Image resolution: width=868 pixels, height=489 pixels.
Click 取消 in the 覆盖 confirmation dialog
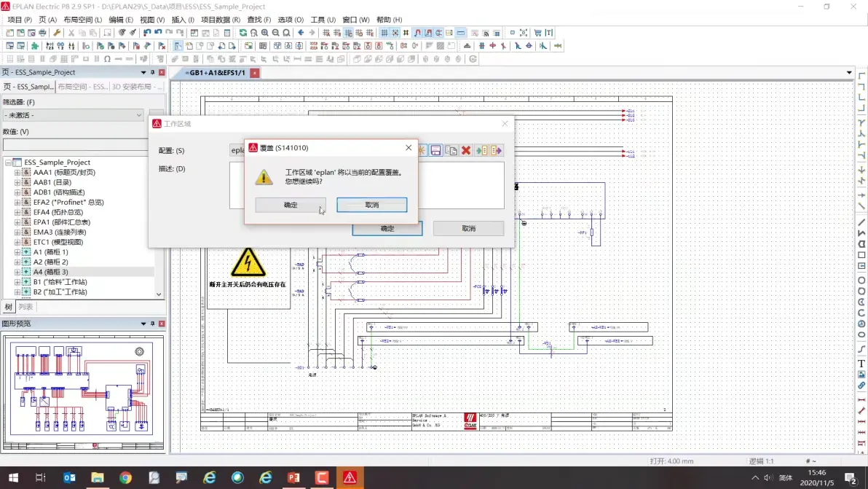[372, 205]
